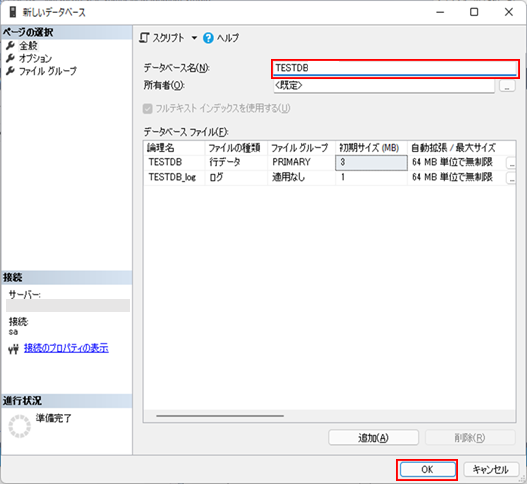The height and width of the screenshot is (484, 527).
Task: Click the Script icon in toolbar
Action: click(x=144, y=38)
